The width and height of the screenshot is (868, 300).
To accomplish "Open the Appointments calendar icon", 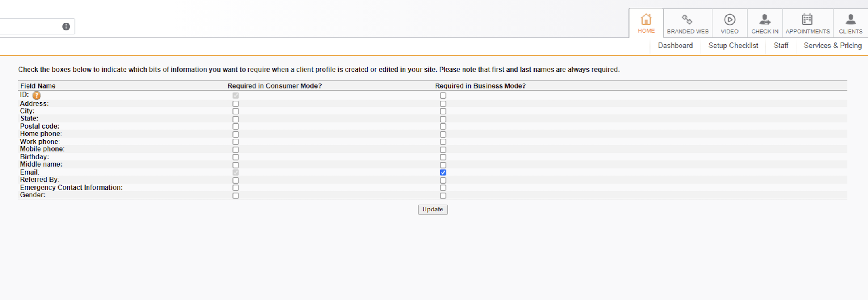I will point(807,19).
